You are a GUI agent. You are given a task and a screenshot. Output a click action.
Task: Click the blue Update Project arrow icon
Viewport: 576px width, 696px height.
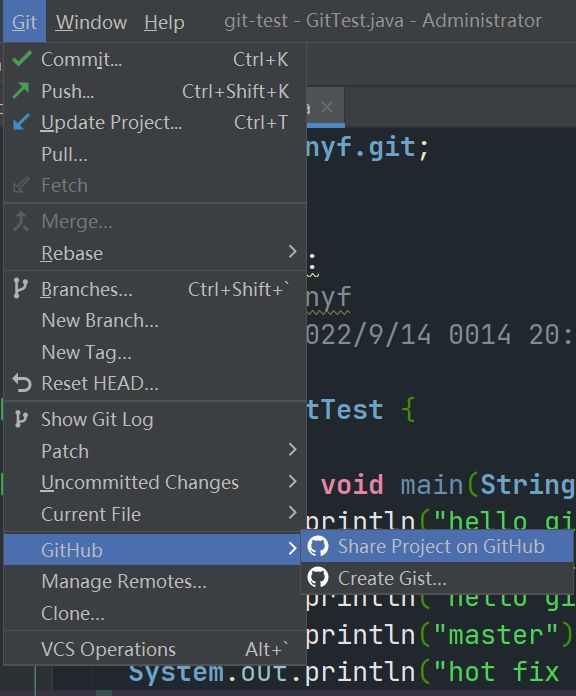click(x=21, y=122)
